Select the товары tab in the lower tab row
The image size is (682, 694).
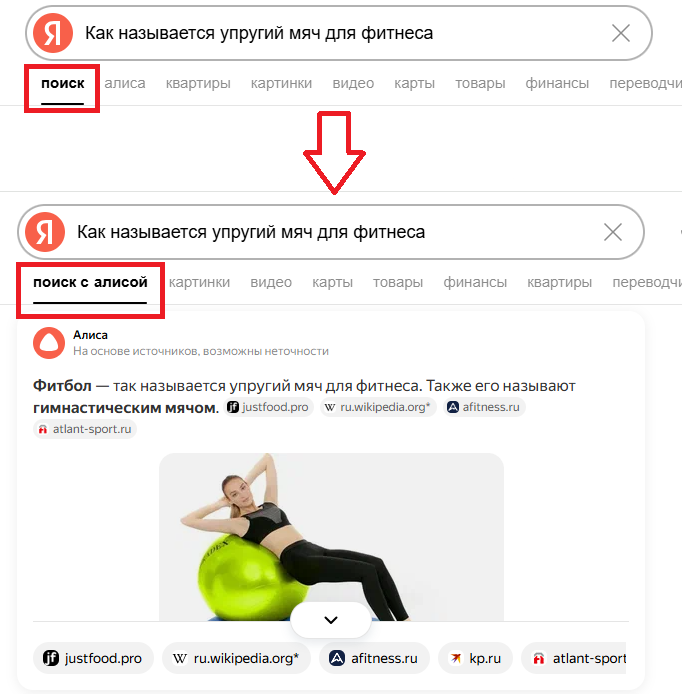click(x=398, y=282)
